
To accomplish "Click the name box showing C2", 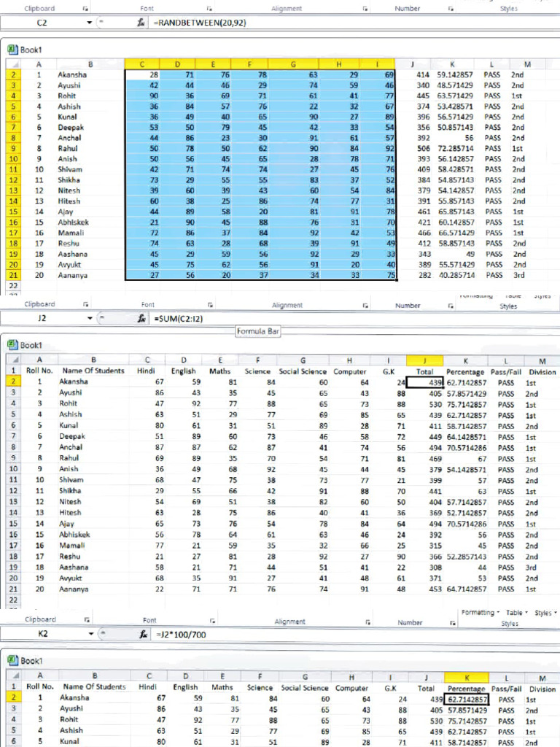I will pyautogui.click(x=42, y=23).
